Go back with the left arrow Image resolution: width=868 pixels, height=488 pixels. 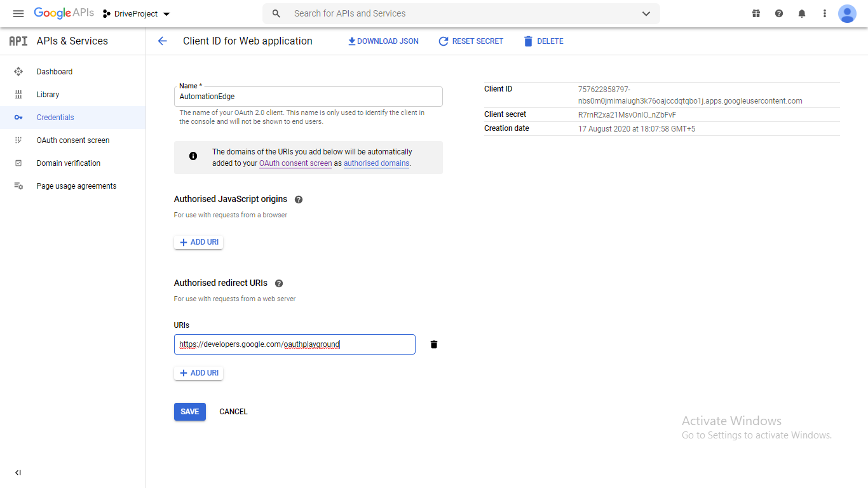click(162, 41)
